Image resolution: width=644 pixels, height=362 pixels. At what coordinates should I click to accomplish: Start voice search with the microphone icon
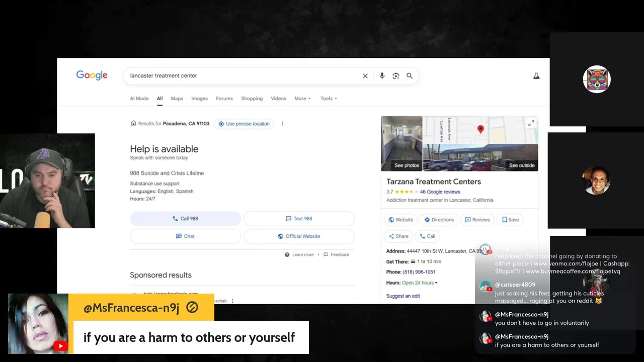pyautogui.click(x=382, y=76)
